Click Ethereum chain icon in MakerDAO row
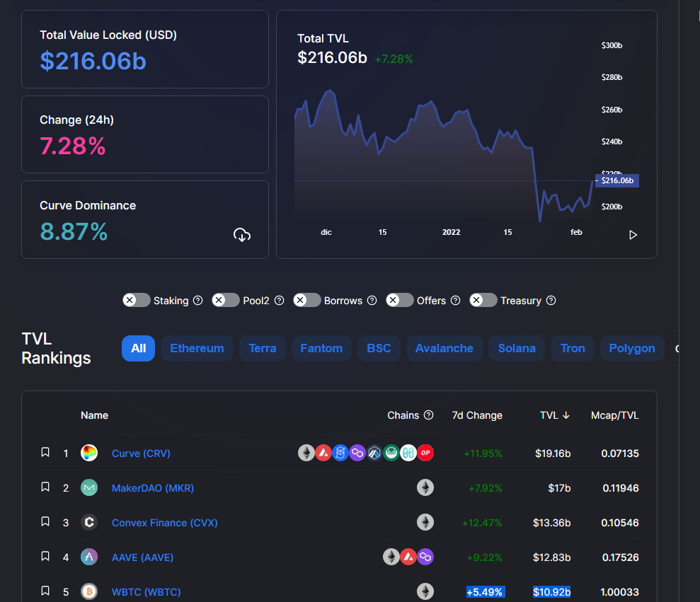700x602 pixels. point(425,487)
